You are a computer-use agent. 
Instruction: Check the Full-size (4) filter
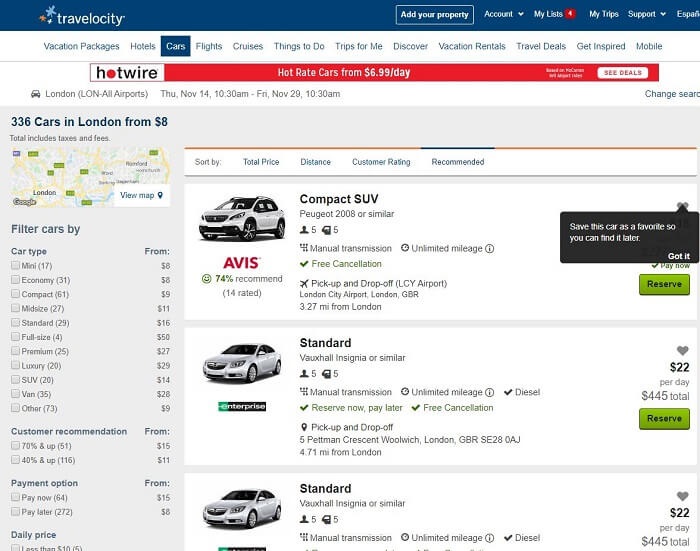15,337
